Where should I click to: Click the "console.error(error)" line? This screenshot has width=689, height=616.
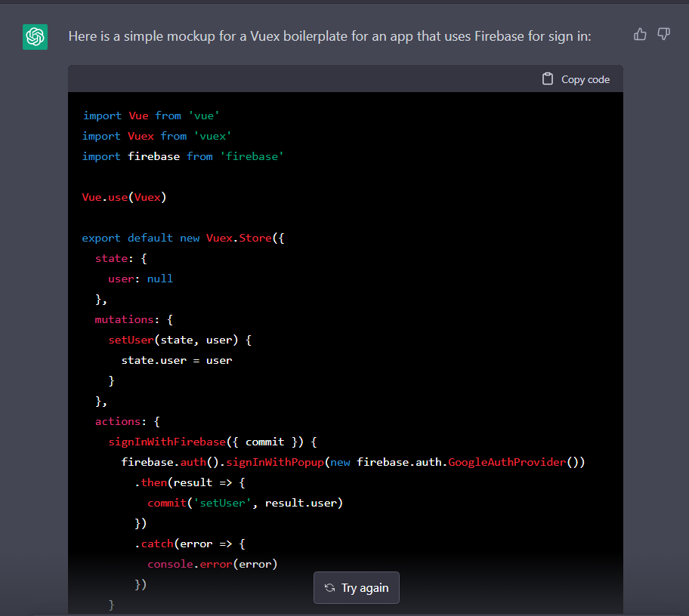click(213, 564)
